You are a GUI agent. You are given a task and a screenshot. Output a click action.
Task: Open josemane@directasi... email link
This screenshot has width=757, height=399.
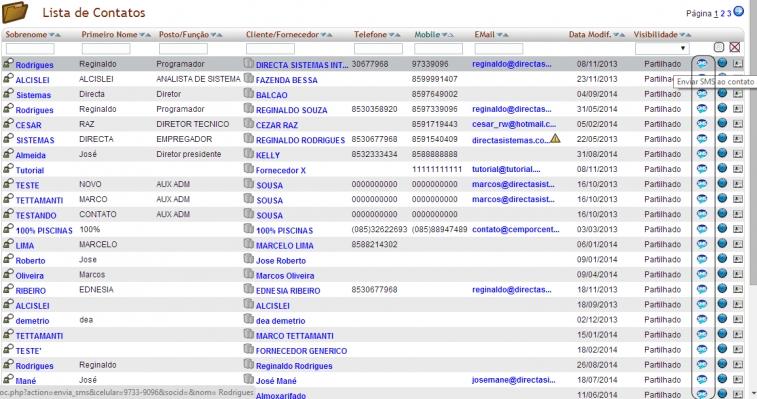click(x=513, y=380)
